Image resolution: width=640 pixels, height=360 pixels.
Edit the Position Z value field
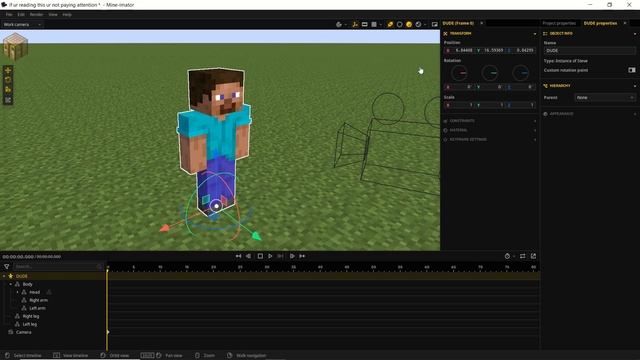[x=520, y=50]
